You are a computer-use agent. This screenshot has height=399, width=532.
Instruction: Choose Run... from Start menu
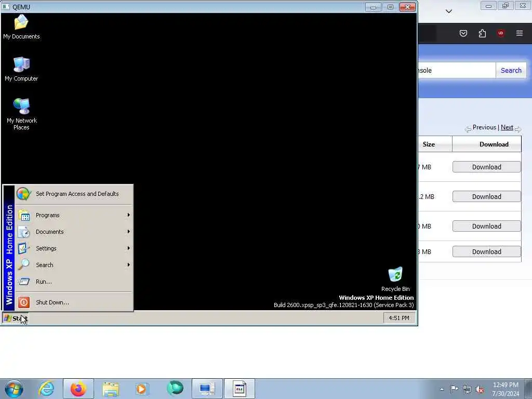point(74,282)
